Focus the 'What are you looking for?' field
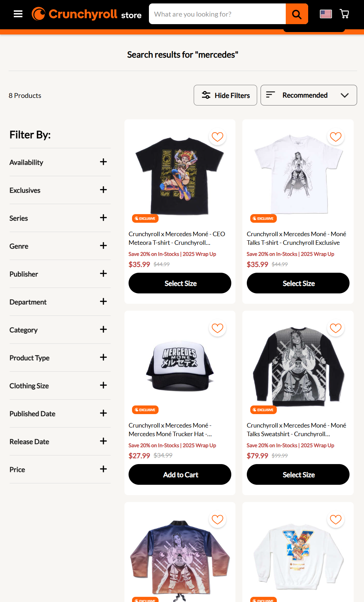This screenshot has height=602, width=364. 217,14
